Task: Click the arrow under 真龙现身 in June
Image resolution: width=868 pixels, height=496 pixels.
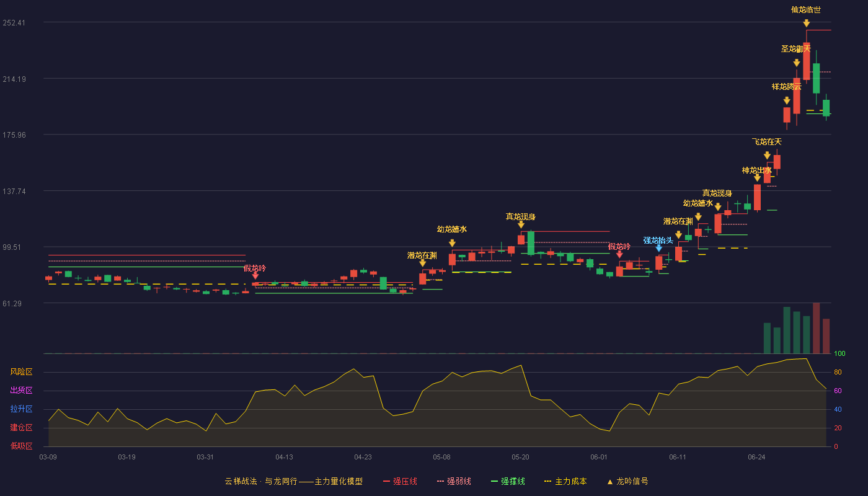Action: click(718, 206)
